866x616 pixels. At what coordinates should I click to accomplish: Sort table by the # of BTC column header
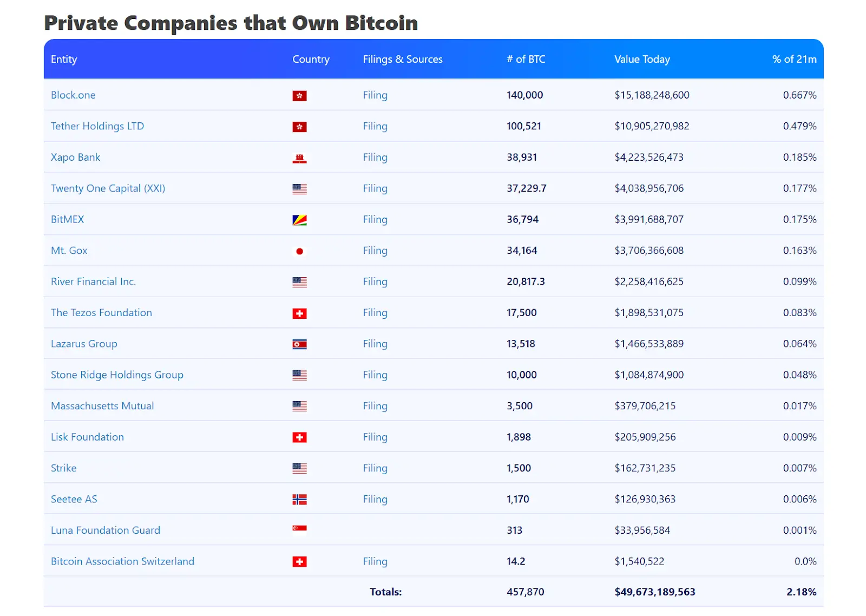click(x=526, y=59)
